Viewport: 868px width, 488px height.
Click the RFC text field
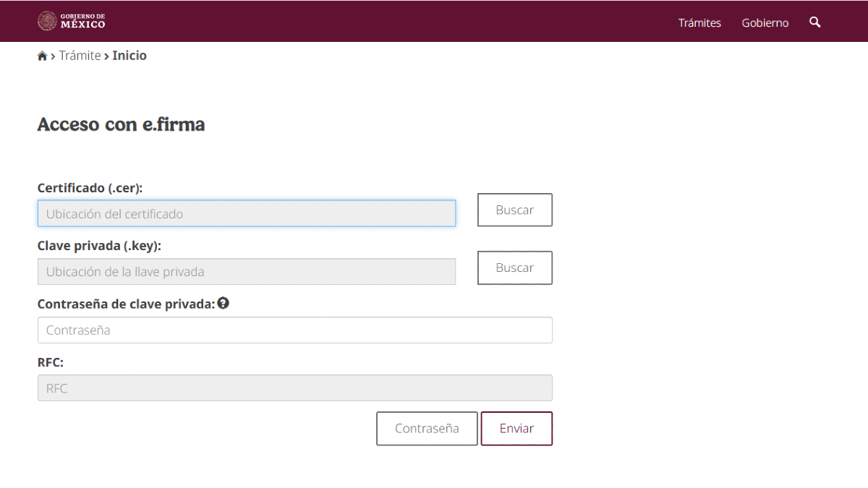click(x=294, y=388)
